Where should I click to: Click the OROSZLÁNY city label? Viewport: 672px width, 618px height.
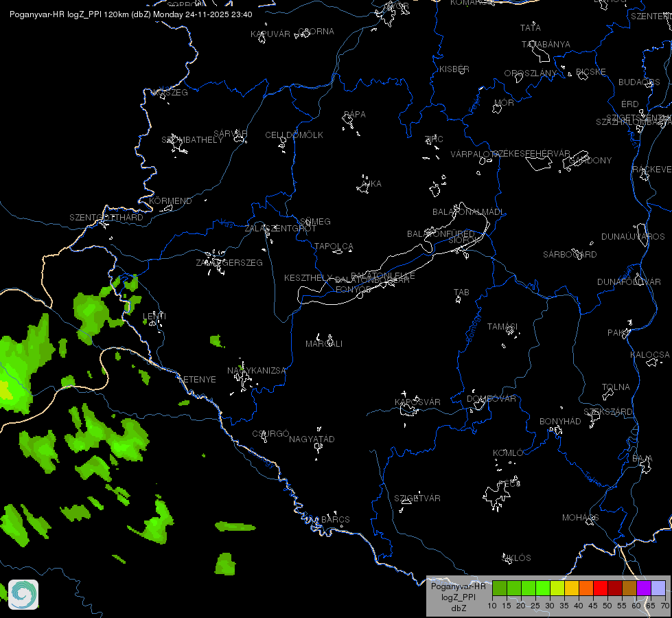tap(531, 73)
